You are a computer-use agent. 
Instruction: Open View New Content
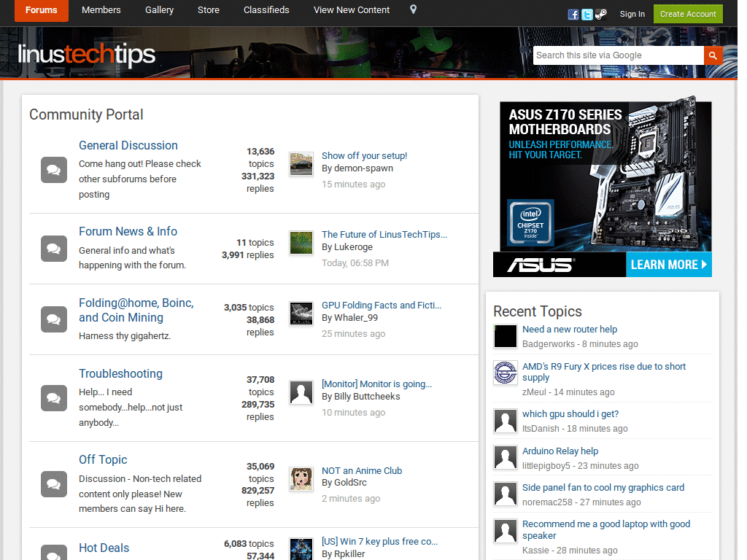(352, 10)
